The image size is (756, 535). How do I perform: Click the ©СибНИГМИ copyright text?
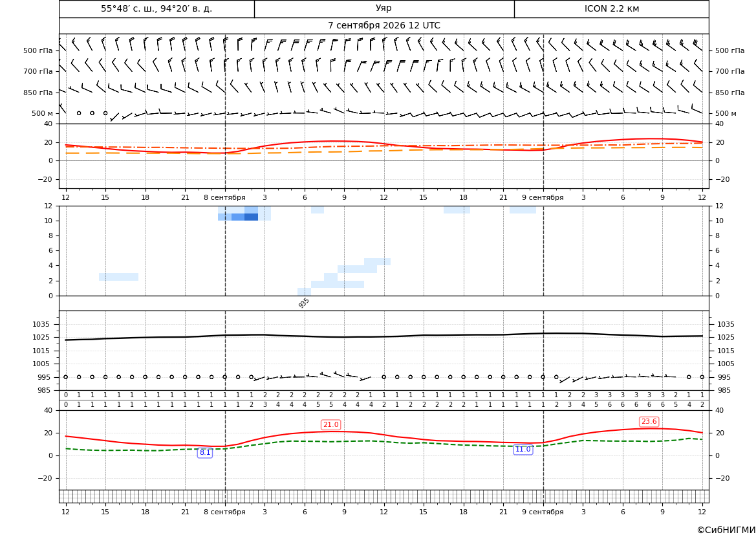point(726,530)
